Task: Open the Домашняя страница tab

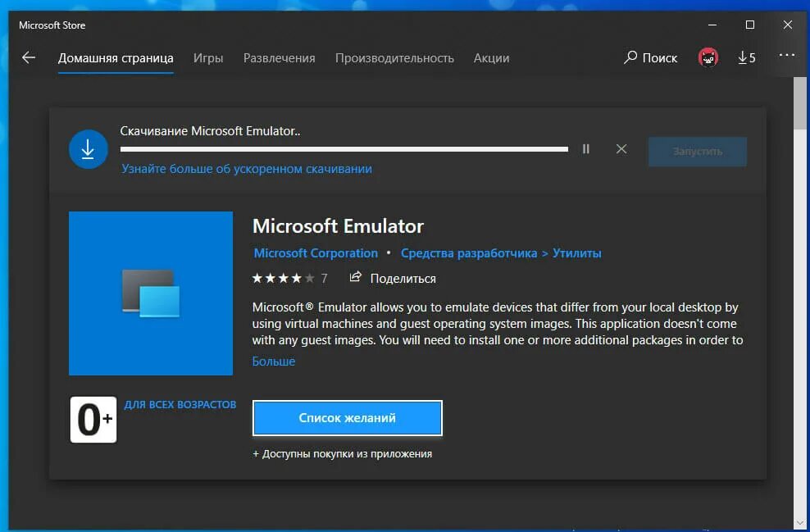Action: [x=116, y=58]
